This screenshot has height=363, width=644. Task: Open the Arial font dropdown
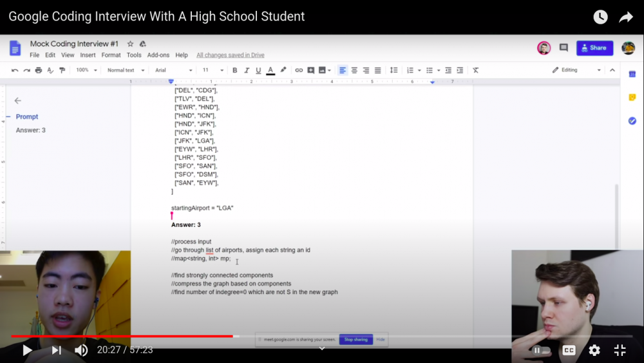tap(173, 70)
